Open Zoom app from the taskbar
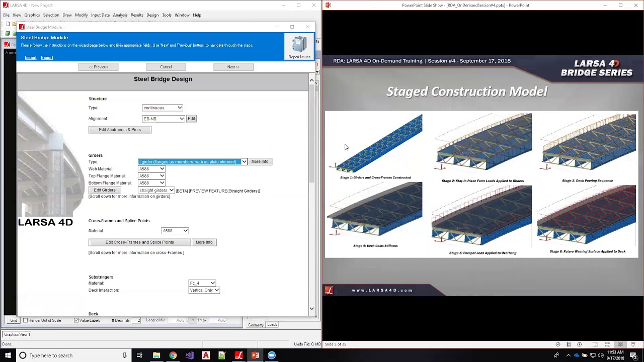 point(272,355)
